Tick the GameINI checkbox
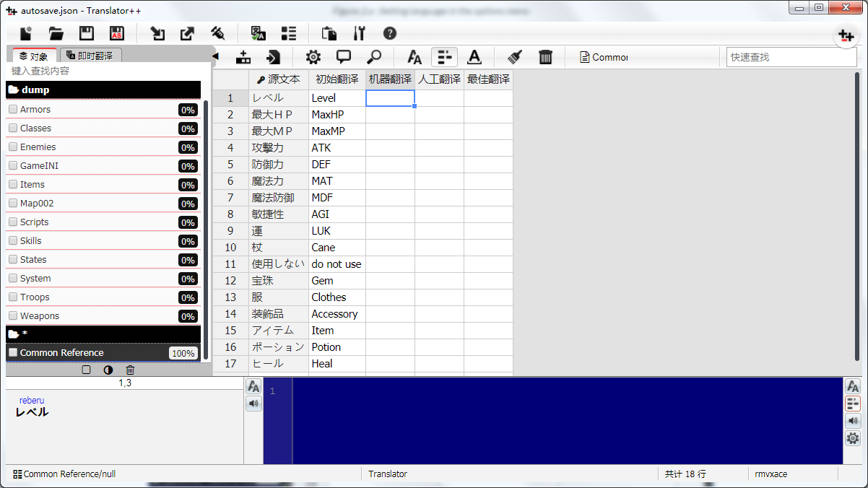This screenshot has height=488, width=868. click(13, 165)
